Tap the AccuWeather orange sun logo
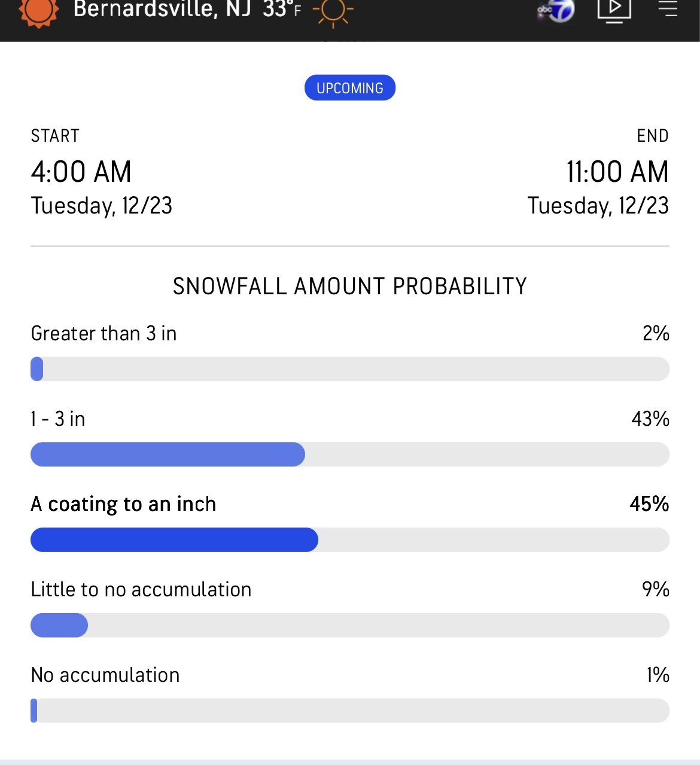The width and height of the screenshot is (700, 765). coord(38,11)
